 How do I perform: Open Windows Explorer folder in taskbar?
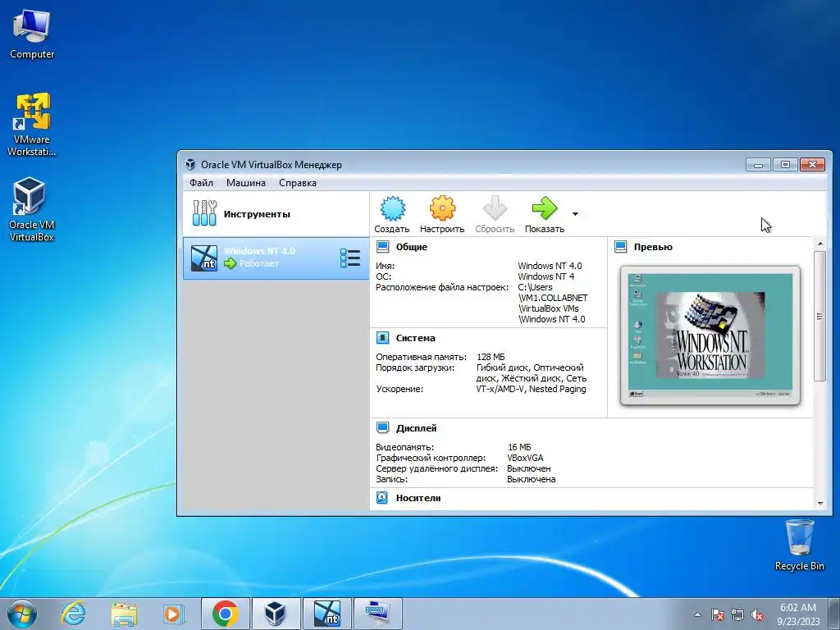[124, 614]
